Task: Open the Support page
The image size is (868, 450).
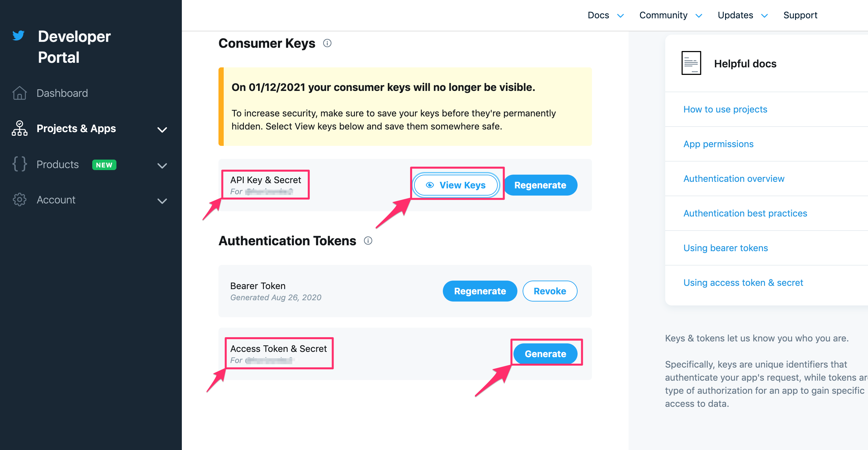Action: 800,15
